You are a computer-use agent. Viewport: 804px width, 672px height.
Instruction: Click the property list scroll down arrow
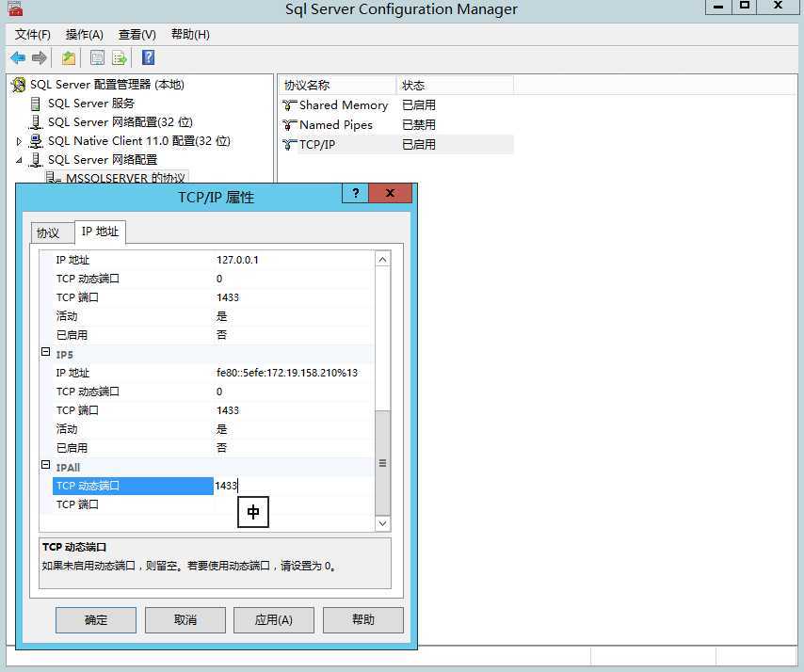click(x=382, y=523)
